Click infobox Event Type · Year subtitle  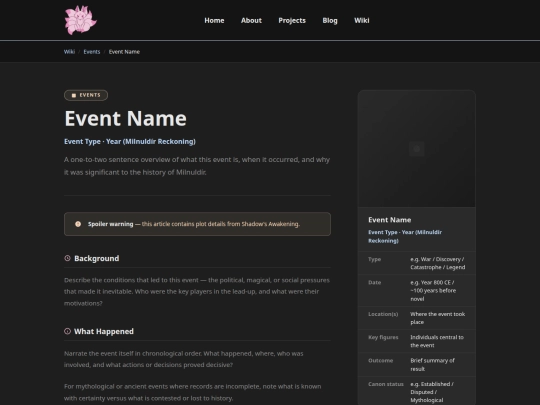[405, 236]
